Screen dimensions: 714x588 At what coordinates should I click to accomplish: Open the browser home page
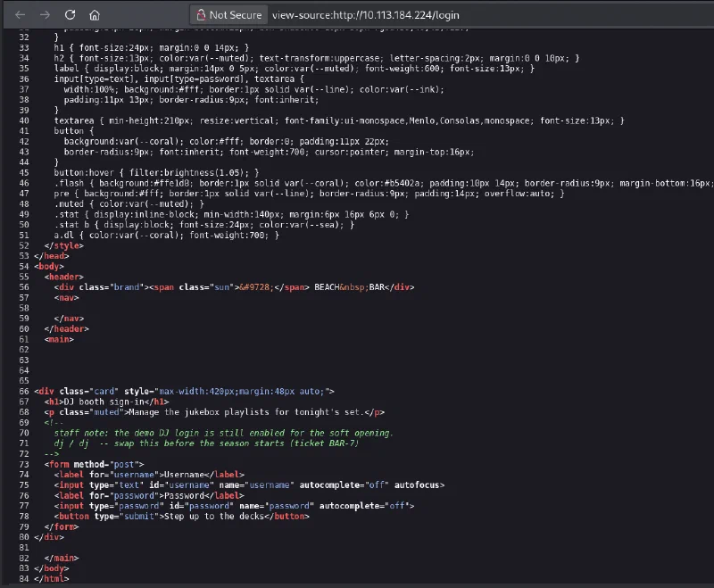coord(95,15)
